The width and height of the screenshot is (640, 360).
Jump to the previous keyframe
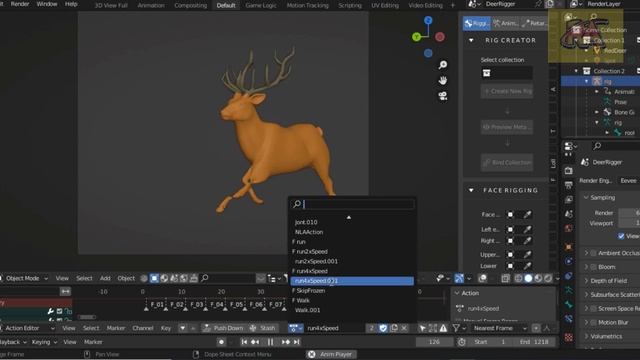[255, 342]
